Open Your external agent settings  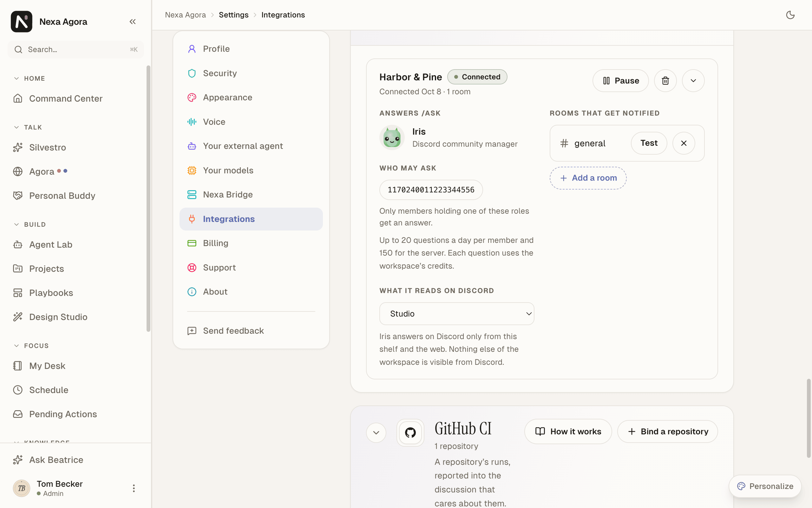coord(251,146)
